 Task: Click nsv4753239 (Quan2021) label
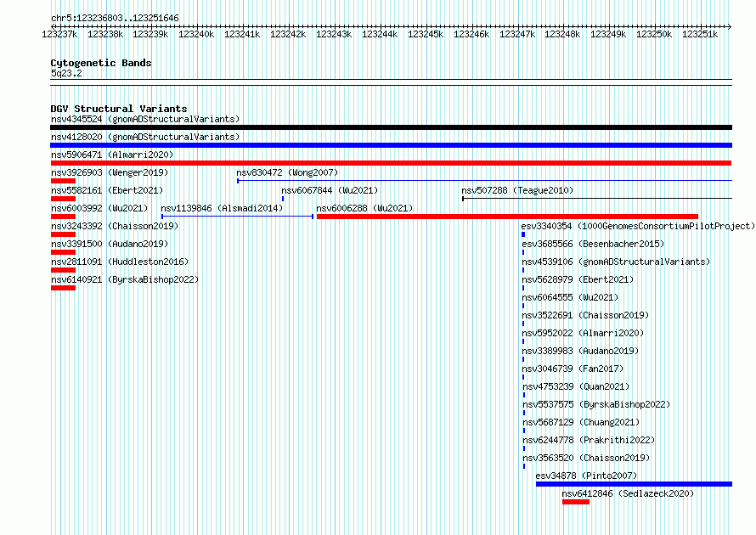point(576,386)
